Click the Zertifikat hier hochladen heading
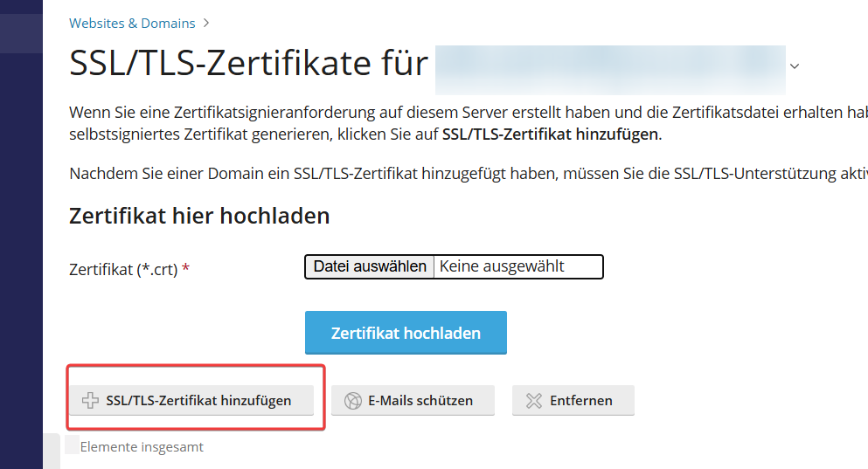 (199, 216)
